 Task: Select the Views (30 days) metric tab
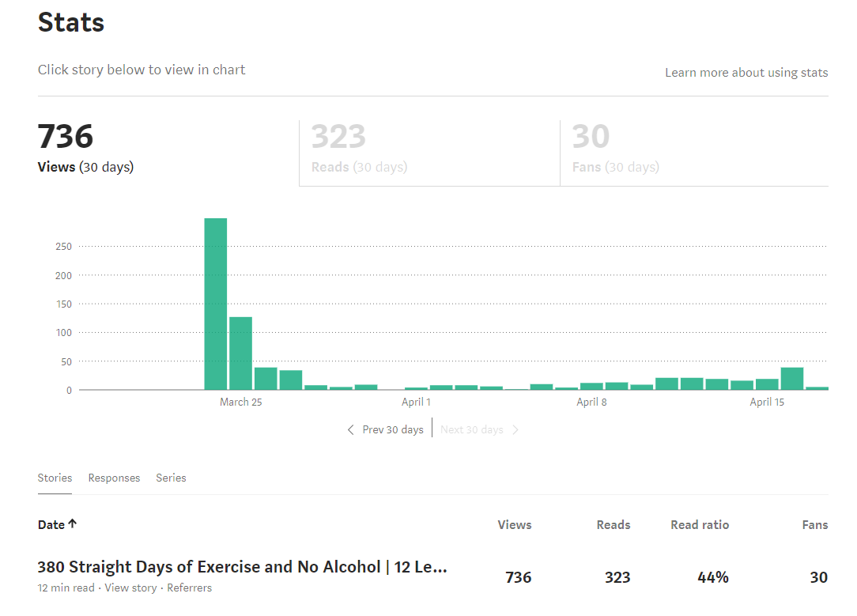[85, 148]
